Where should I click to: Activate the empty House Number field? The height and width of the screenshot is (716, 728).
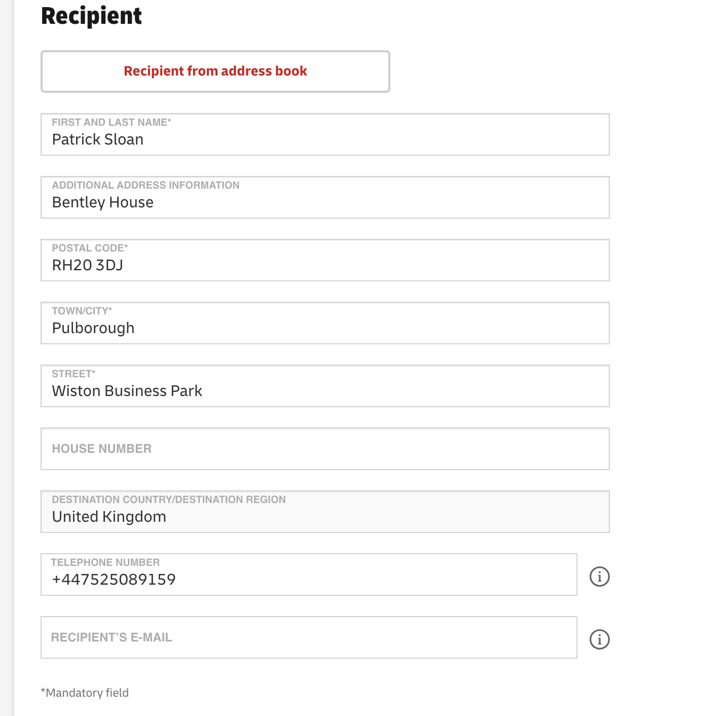pos(325,449)
